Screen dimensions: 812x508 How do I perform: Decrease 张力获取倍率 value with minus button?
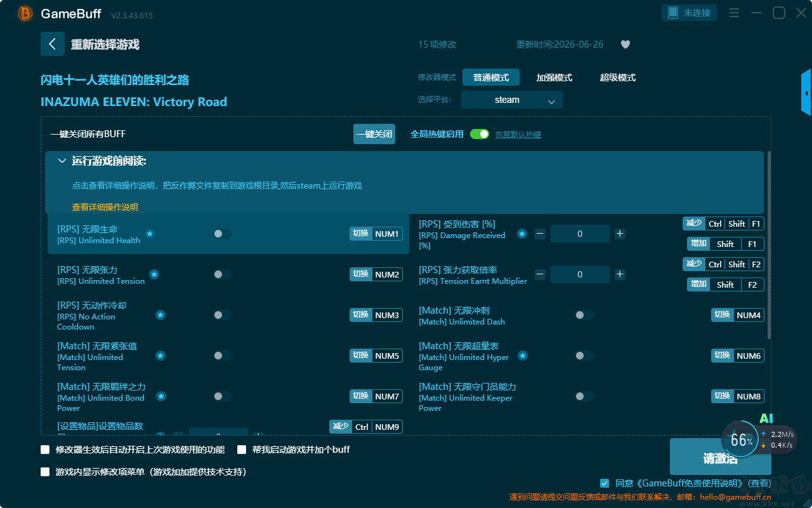(540, 274)
